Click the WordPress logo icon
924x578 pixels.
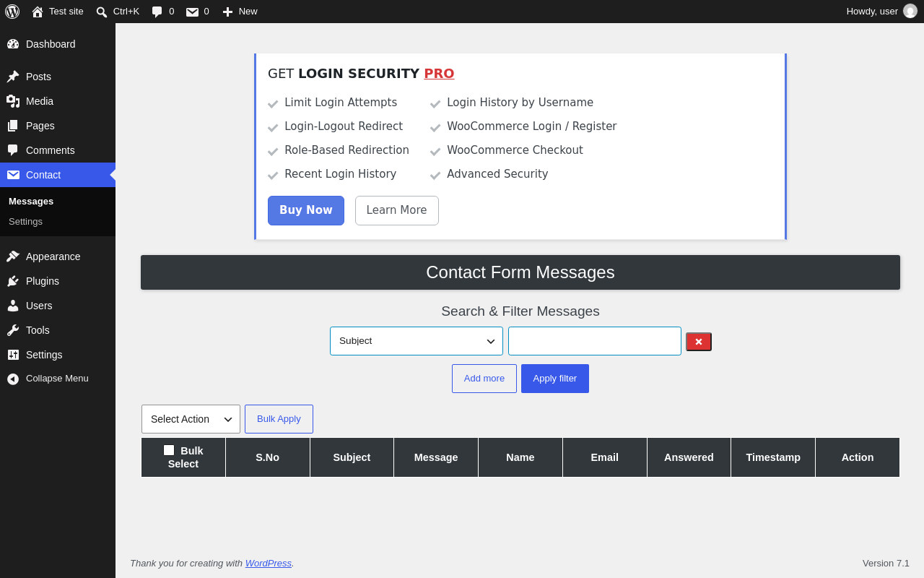tap(12, 12)
